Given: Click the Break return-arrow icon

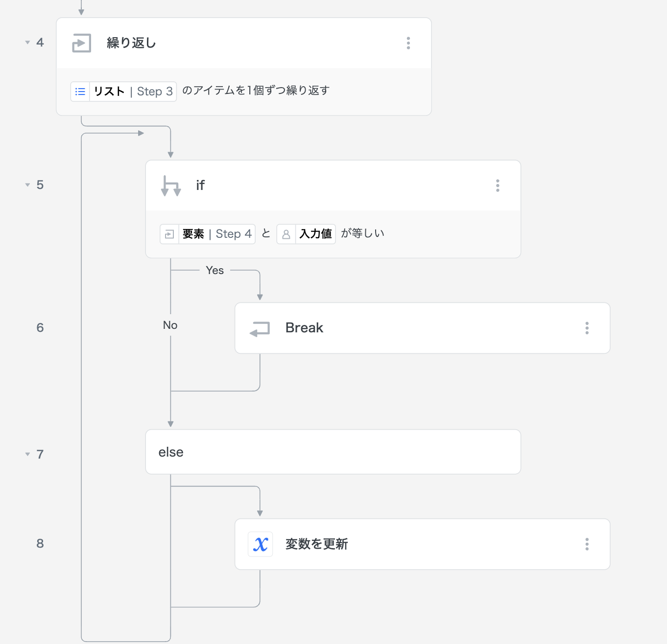Looking at the screenshot, I should click(260, 328).
